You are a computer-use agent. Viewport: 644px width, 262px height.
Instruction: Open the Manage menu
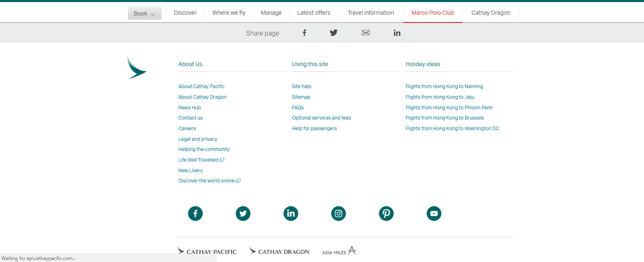(271, 13)
